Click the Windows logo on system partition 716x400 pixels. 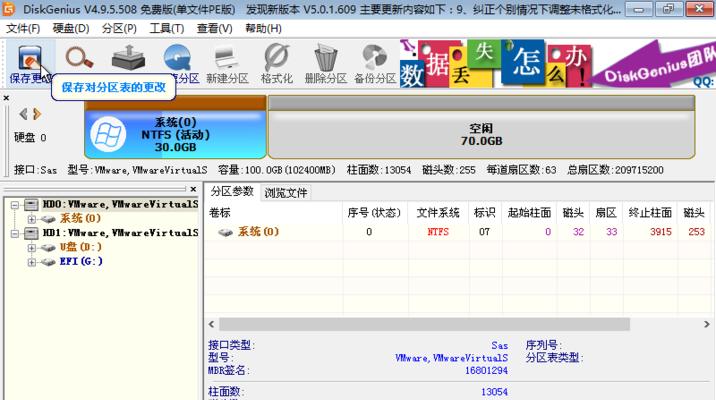(x=108, y=135)
